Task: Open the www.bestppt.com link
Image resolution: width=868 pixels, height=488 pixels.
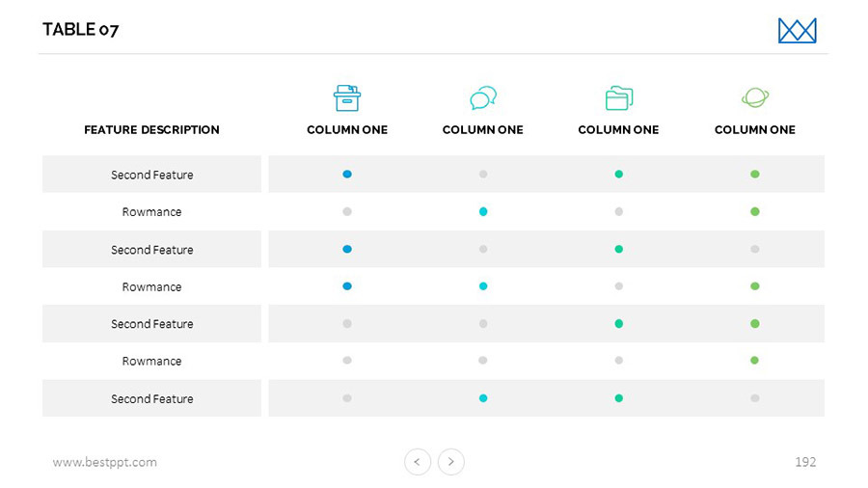Action: [104, 462]
